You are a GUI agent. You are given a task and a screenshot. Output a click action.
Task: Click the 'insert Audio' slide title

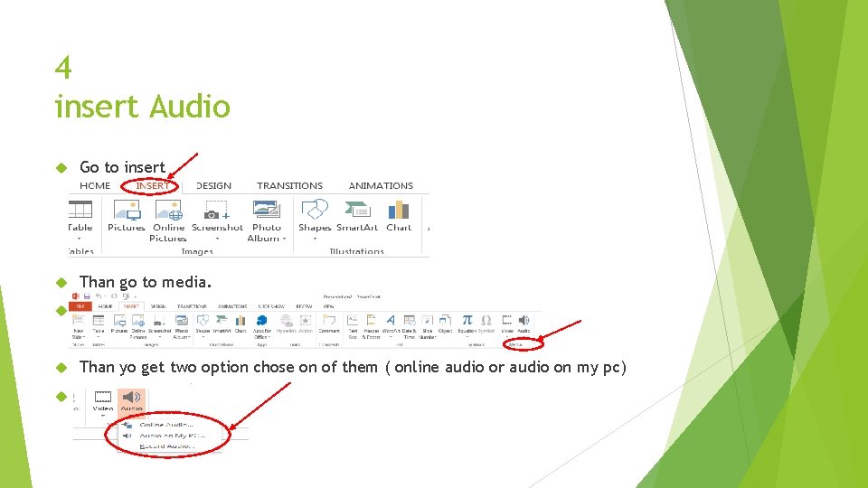tap(143, 107)
